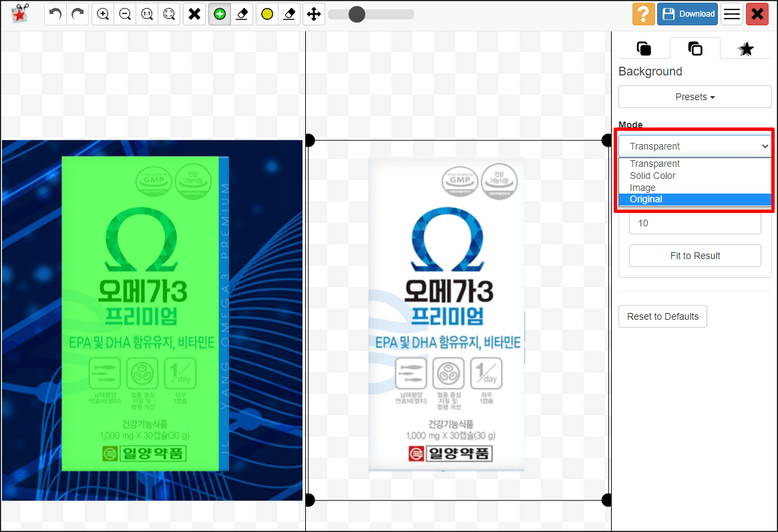This screenshot has width=778, height=532.
Task: Clear all marks with the X tool
Action: (x=194, y=14)
